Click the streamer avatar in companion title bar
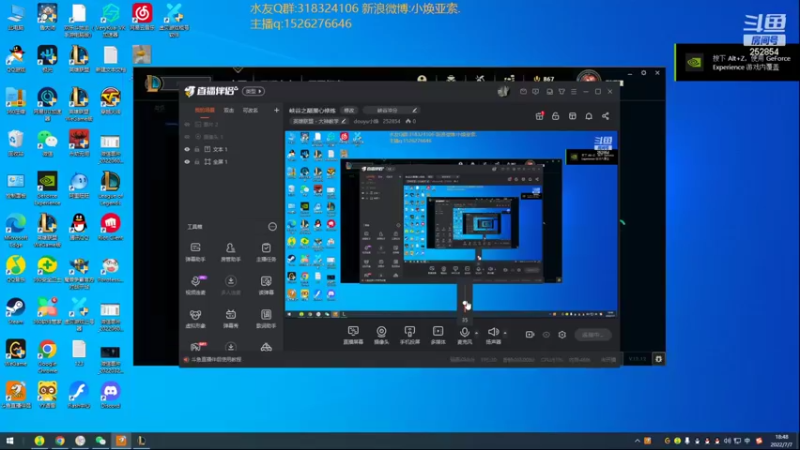 [x=503, y=91]
